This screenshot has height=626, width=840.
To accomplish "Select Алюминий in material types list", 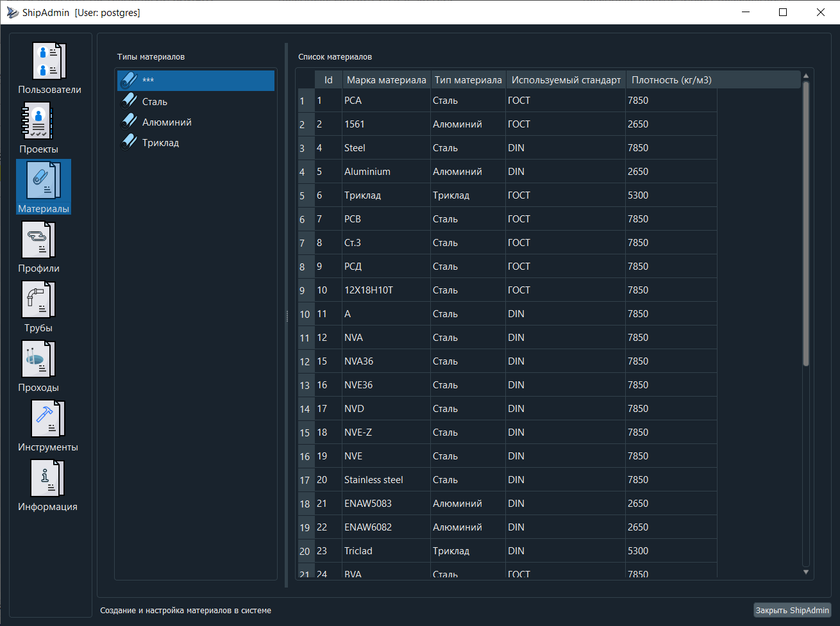I will (x=167, y=122).
